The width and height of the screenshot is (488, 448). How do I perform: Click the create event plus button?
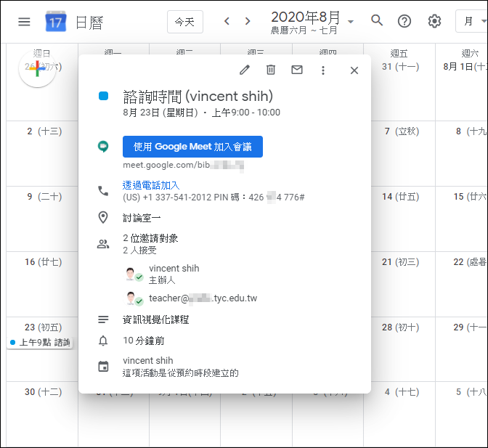(x=37, y=69)
